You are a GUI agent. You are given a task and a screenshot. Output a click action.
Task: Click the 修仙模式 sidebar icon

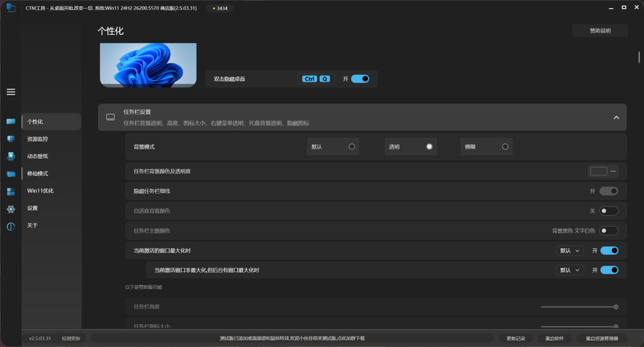11,174
